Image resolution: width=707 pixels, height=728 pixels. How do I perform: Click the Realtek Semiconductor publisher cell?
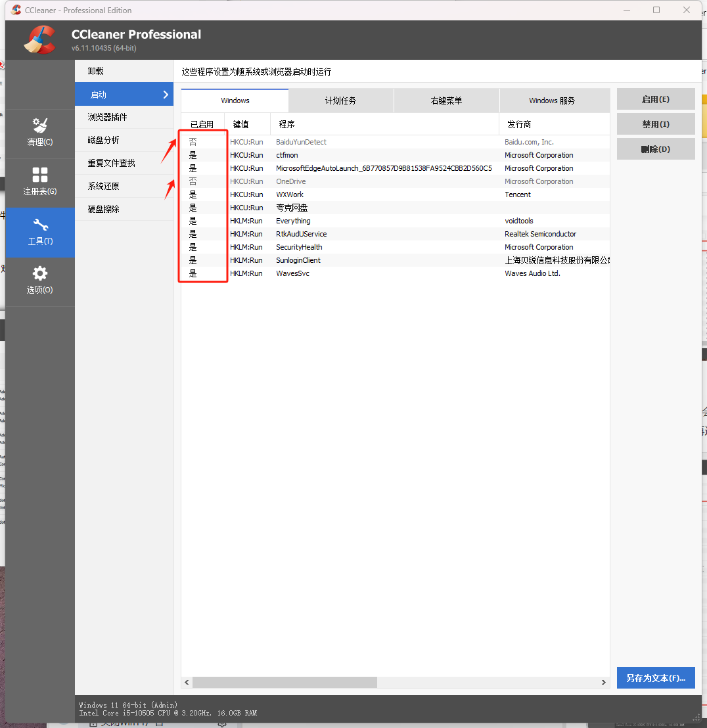(x=540, y=234)
